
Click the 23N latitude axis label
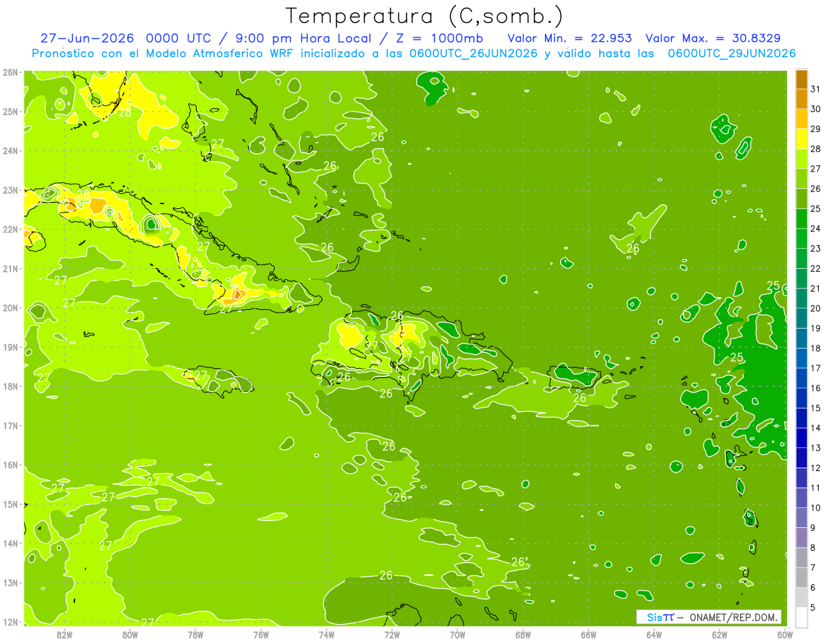coord(10,190)
